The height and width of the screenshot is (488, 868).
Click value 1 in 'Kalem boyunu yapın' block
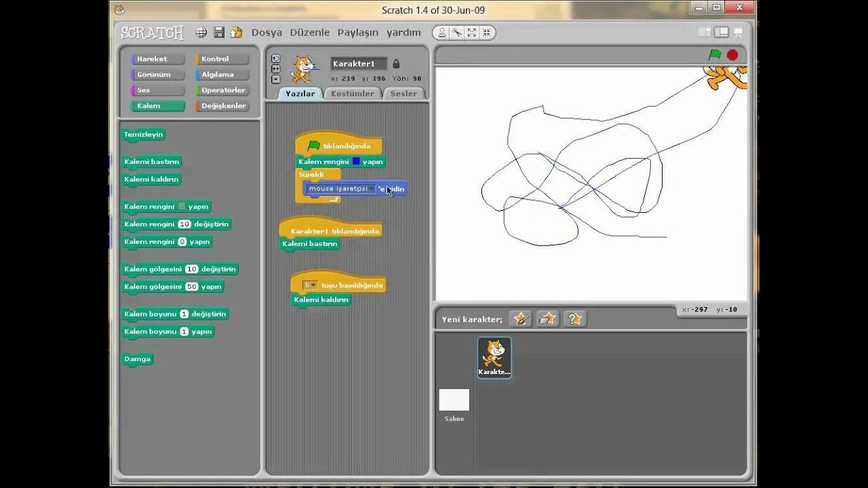pos(184,331)
